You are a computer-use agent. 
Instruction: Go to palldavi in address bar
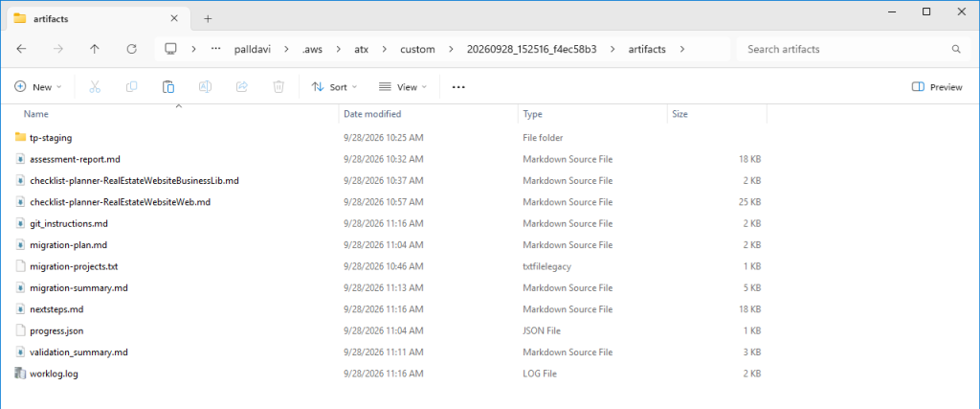(253, 49)
